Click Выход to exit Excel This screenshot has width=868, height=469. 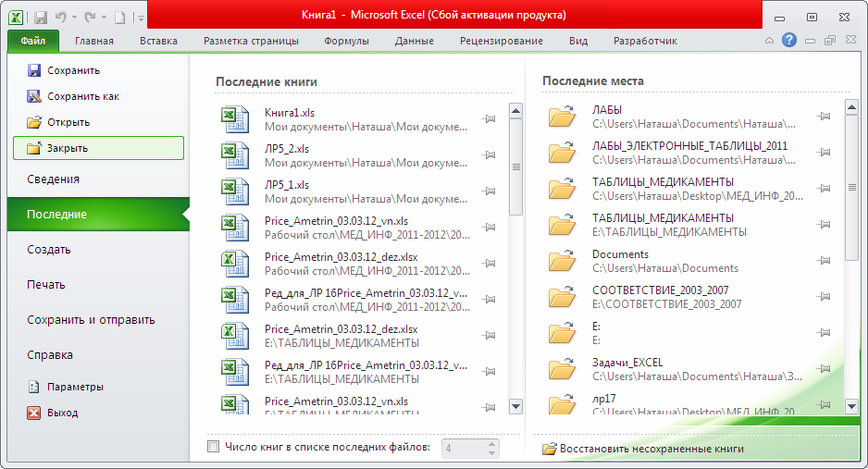pos(53,413)
